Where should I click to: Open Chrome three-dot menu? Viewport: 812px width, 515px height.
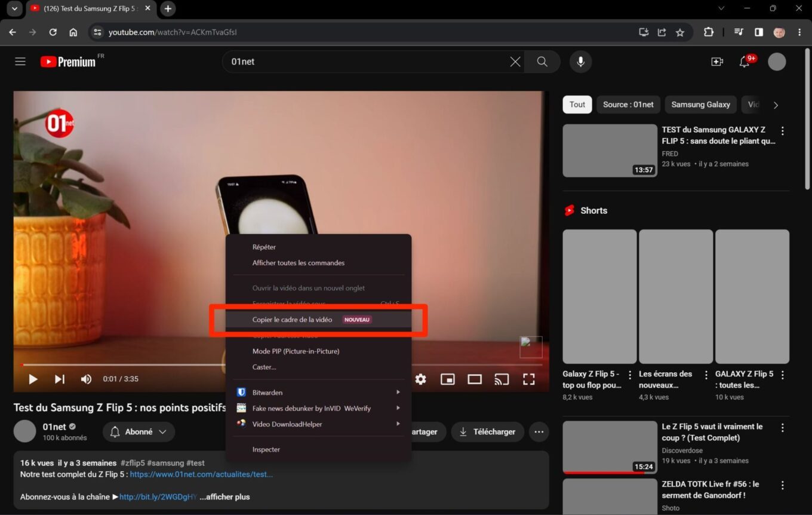(799, 32)
